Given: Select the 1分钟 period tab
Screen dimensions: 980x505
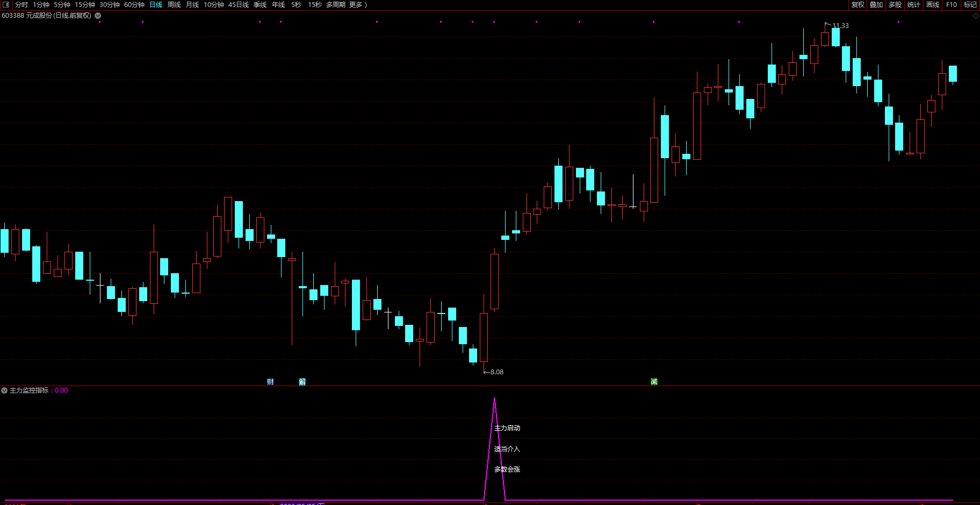Looking at the screenshot, I should pyautogui.click(x=41, y=4).
